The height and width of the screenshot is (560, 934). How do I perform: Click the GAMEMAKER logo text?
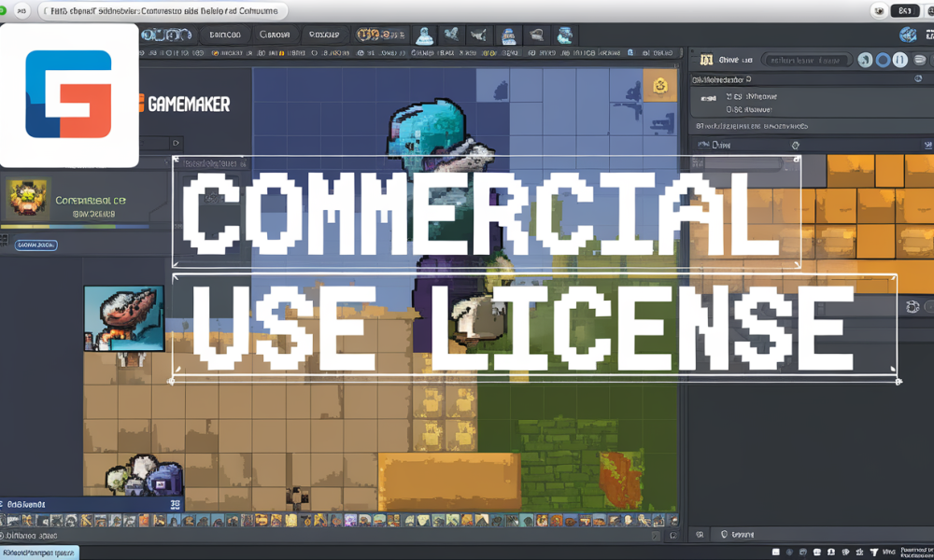[x=189, y=105]
